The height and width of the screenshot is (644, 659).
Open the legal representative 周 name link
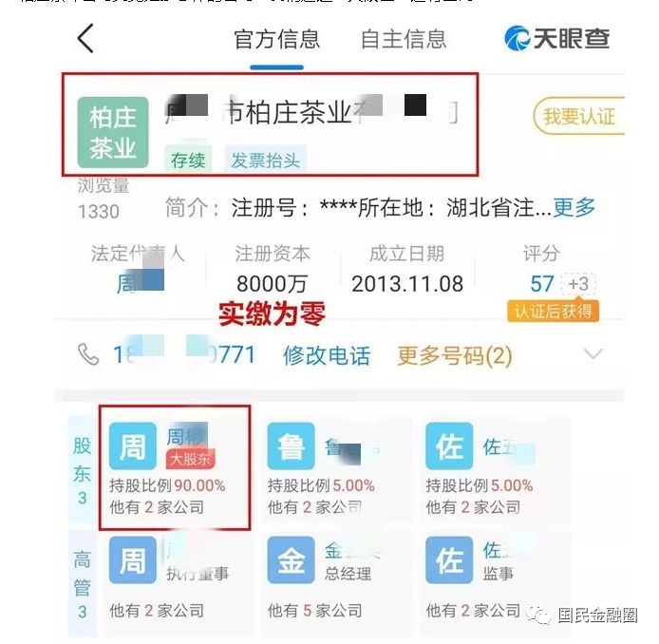[x=140, y=282]
